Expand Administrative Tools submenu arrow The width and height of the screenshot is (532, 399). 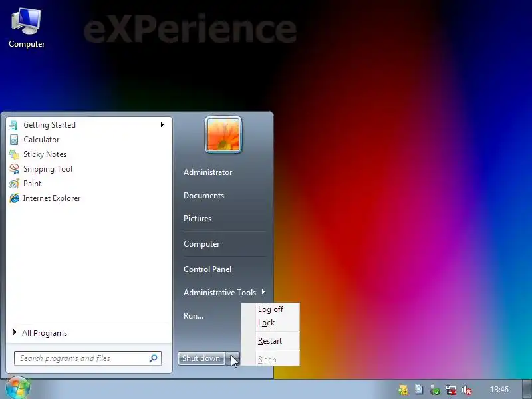coord(263,292)
